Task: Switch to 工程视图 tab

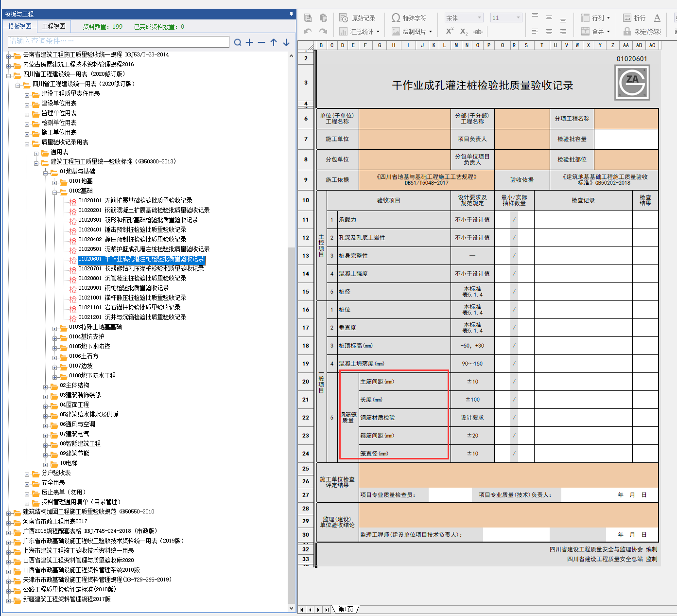Action: [x=54, y=26]
